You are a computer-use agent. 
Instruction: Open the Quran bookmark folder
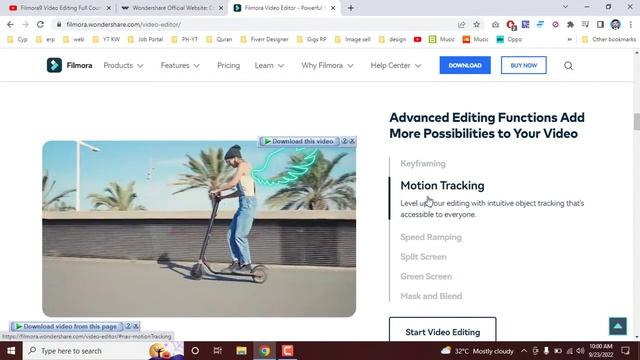219,40
